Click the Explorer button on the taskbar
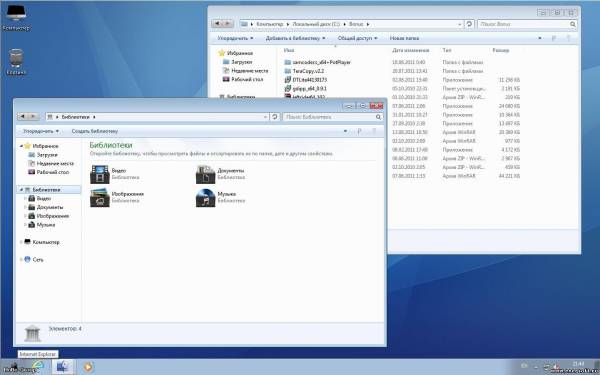The width and height of the screenshot is (600, 375). click(x=62, y=367)
